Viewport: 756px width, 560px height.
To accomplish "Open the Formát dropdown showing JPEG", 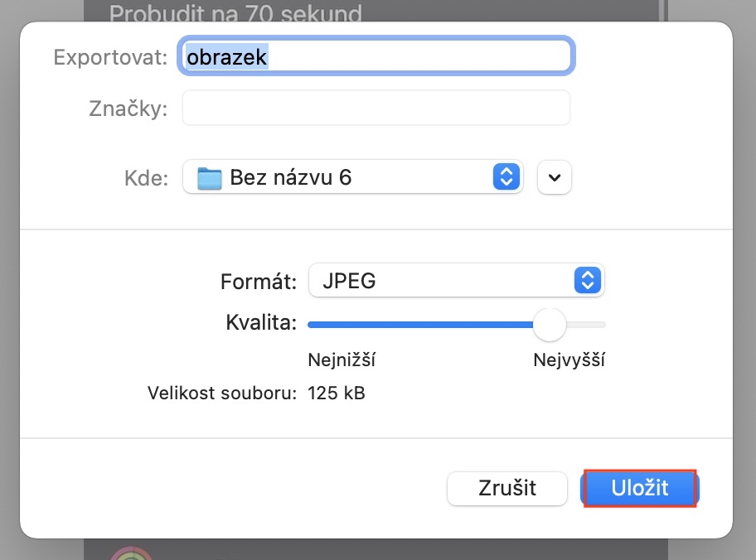I will [x=456, y=281].
